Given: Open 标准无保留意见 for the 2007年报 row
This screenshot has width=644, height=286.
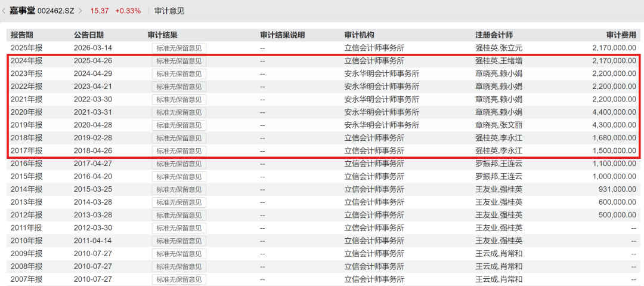Looking at the screenshot, I should tap(179, 279).
